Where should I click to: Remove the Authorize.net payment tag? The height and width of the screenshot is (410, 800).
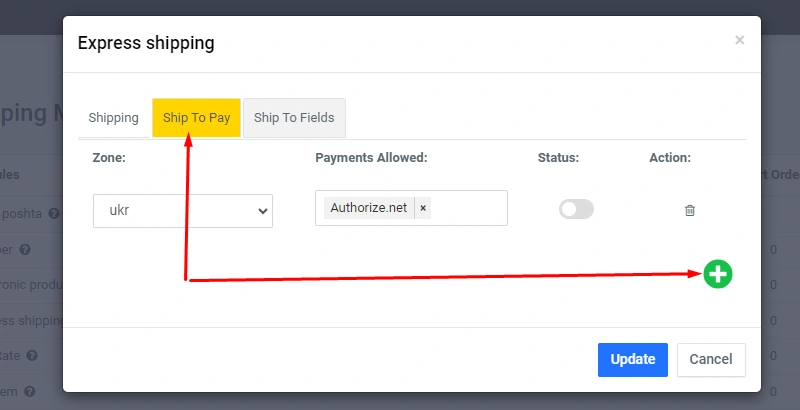tap(423, 208)
